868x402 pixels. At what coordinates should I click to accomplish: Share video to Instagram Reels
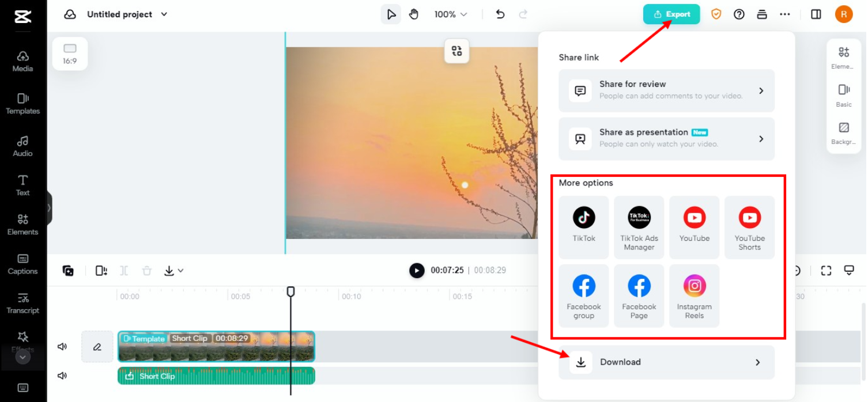(x=695, y=295)
